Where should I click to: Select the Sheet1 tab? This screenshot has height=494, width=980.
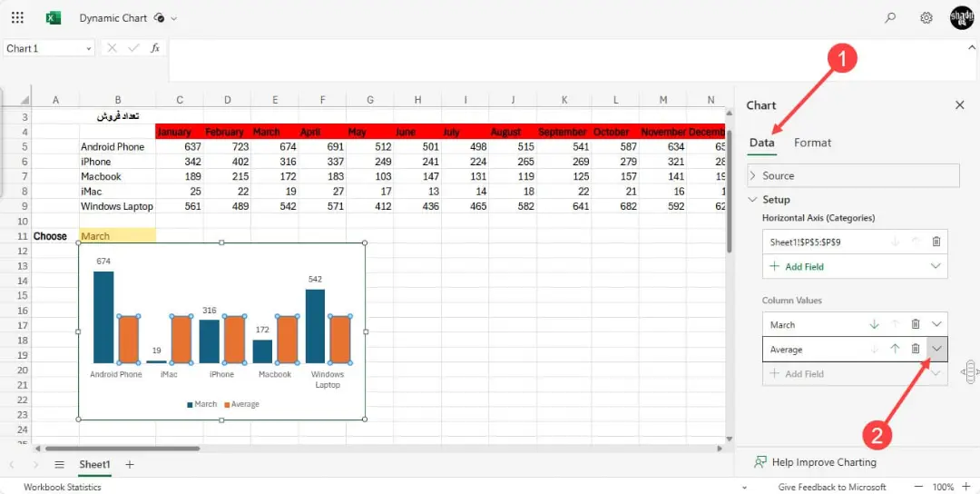[94, 465]
